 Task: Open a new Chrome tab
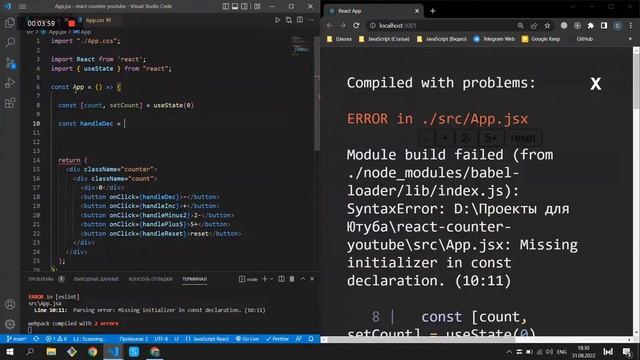(x=433, y=11)
